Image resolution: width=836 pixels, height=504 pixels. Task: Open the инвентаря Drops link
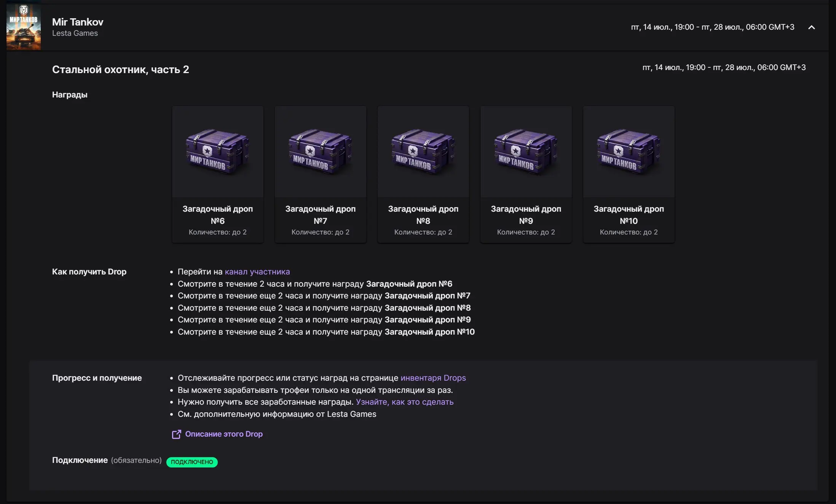[x=433, y=378]
